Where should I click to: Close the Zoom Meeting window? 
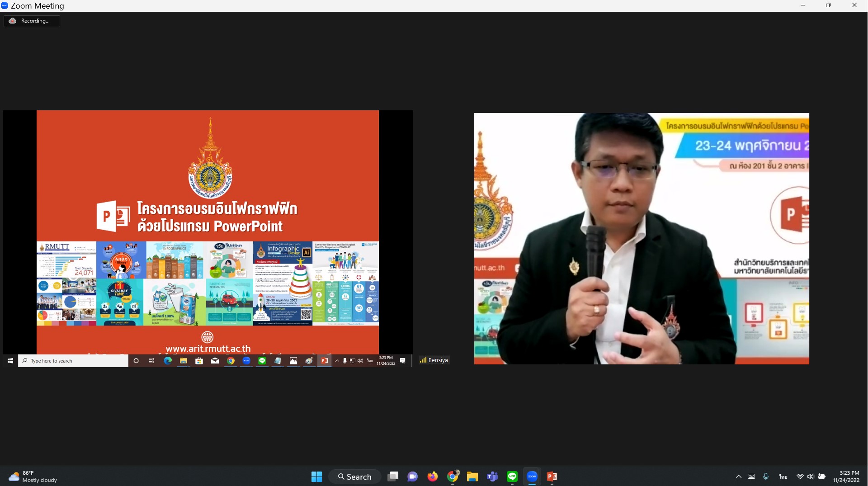pos(854,5)
